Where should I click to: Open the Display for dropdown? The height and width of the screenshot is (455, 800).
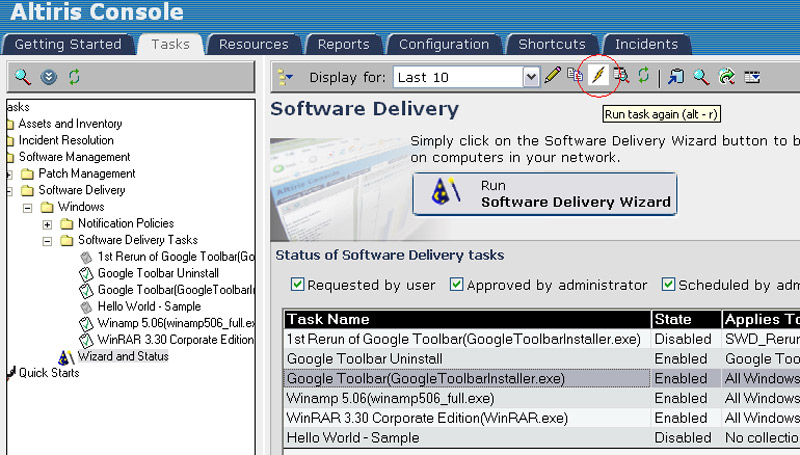(x=531, y=78)
